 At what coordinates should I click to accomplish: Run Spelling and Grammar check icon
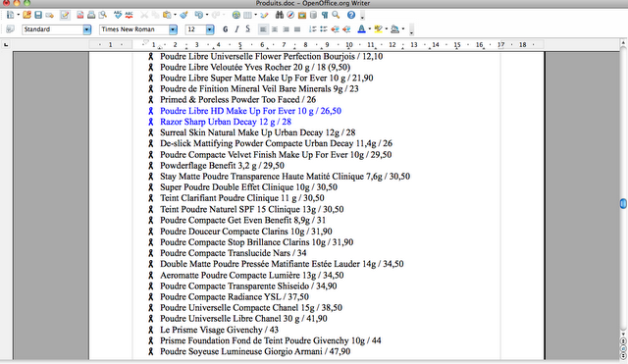point(118,16)
